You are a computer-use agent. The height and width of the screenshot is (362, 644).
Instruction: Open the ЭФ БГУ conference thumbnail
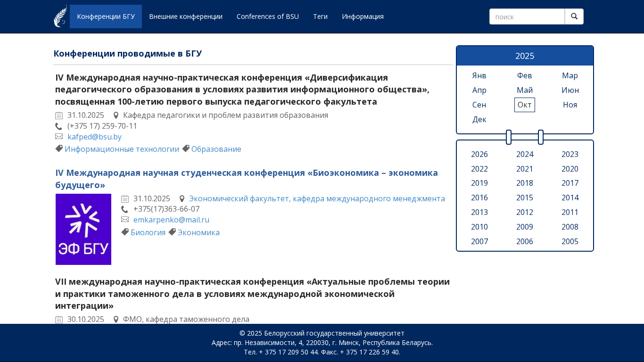click(83, 229)
